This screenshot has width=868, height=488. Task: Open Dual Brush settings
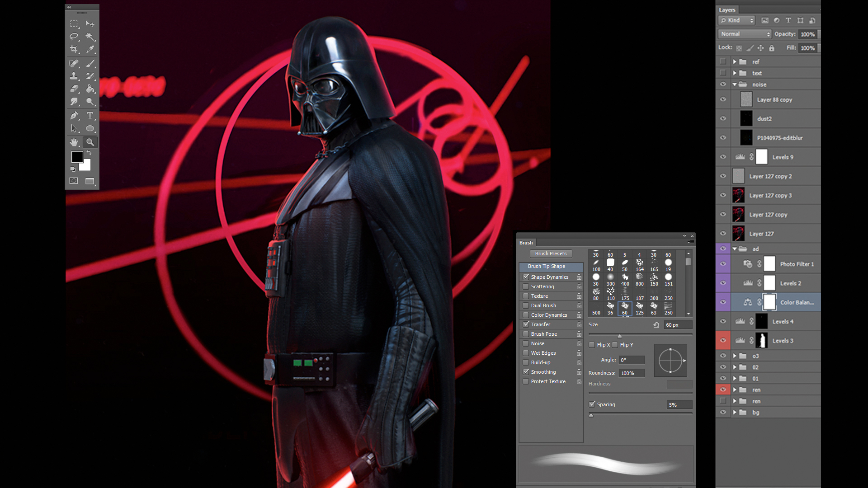[543, 305]
